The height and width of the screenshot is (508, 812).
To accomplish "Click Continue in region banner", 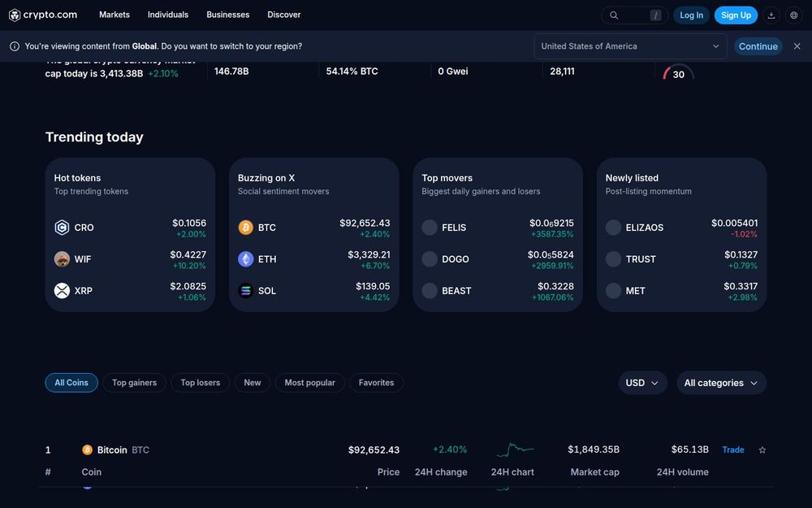I will pyautogui.click(x=758, y=46).
